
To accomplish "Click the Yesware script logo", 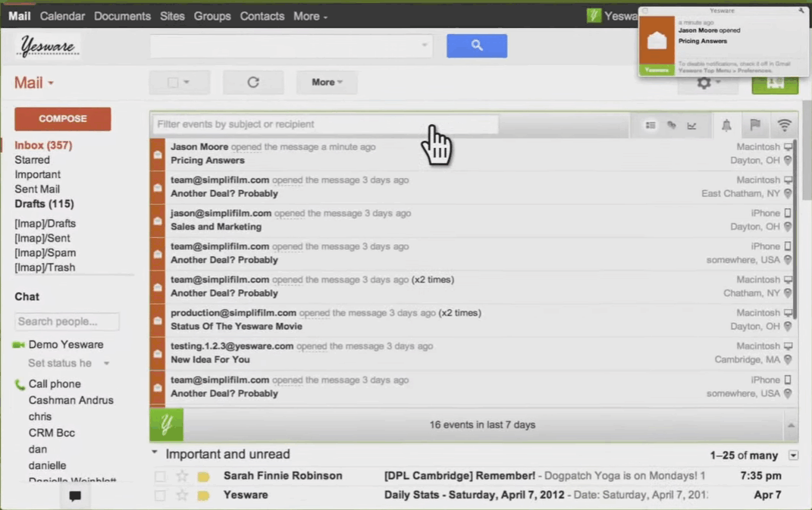I will click(x=49, y=46).
